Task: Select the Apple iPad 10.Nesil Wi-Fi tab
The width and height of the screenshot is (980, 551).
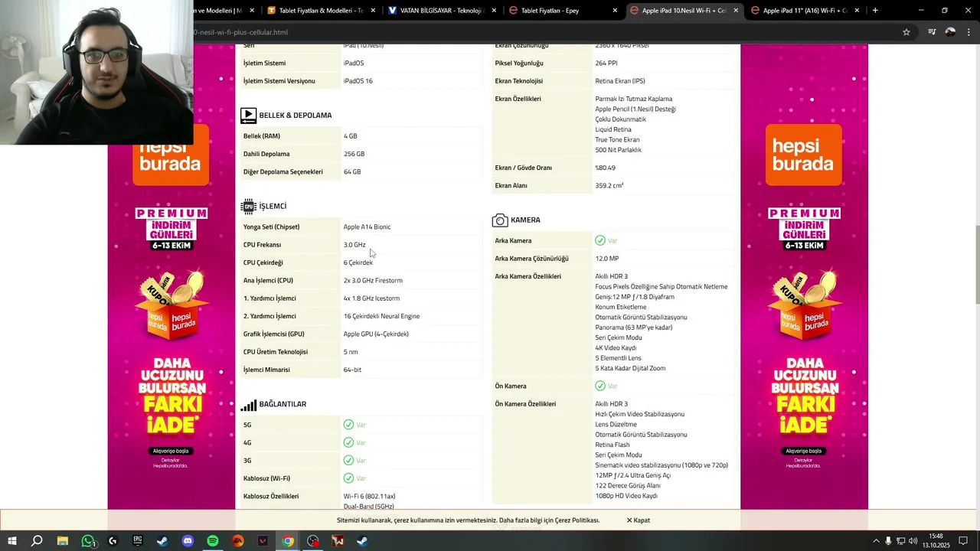Action: [683, 11]
